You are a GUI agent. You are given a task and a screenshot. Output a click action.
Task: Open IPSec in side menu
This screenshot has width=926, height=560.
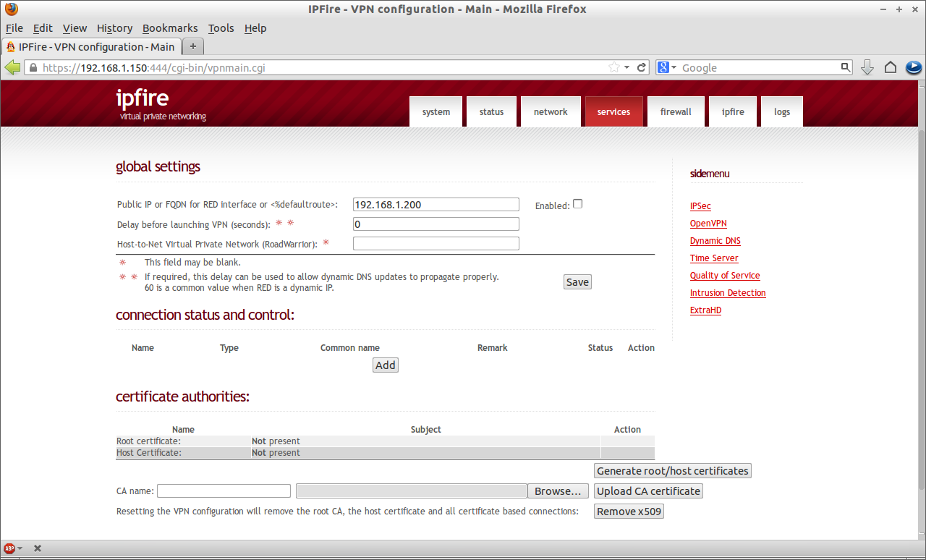[700, 206]
